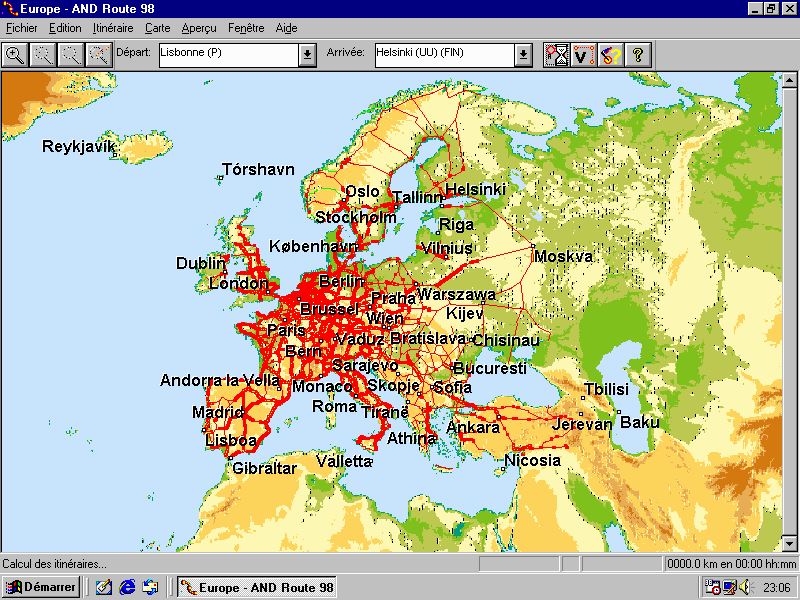Click the V via-points toolbar icon
The width and height of the screenshot is (800, 600).
tap(583, 55)
